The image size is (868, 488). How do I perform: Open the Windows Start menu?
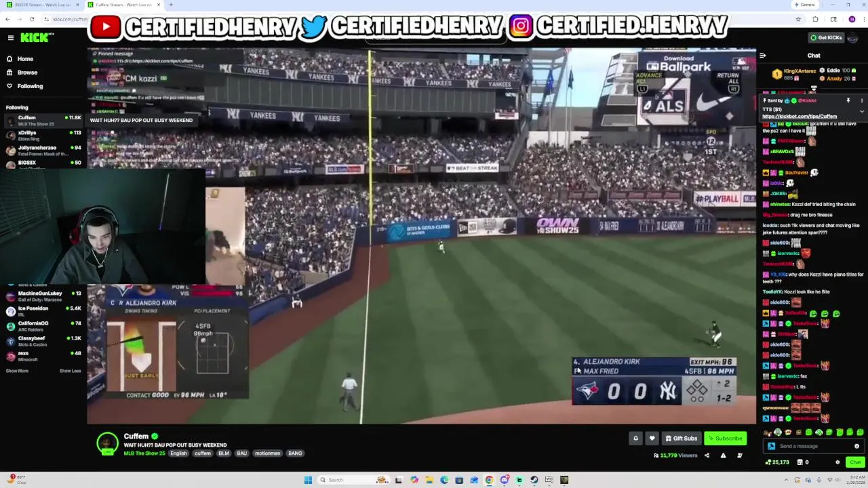308,480
